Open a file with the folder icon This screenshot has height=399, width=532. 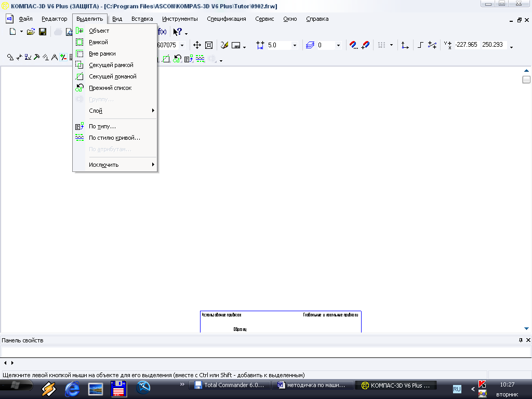[31, 32]
